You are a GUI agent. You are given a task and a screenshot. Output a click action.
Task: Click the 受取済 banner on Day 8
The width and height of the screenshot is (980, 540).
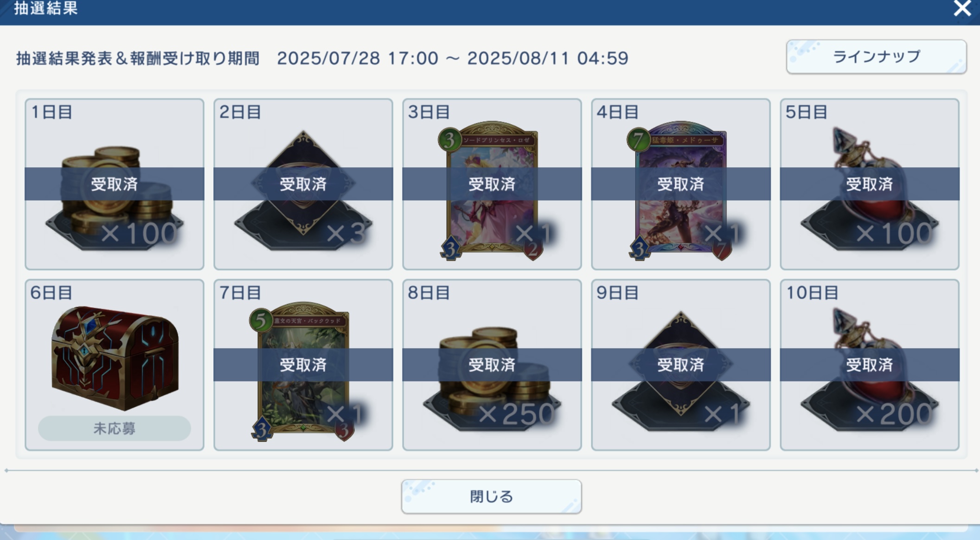(492, 365)
